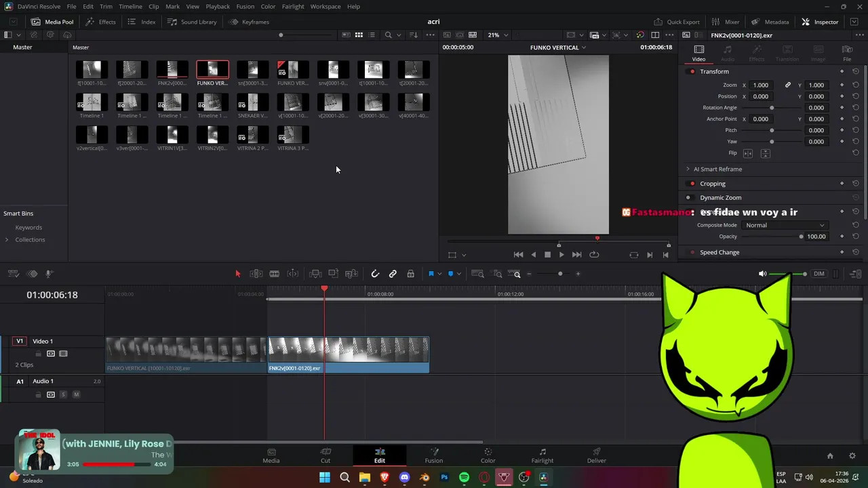Click the Opacity value field
The height and width of the screenshot is (488, 868).
[816, 237]
